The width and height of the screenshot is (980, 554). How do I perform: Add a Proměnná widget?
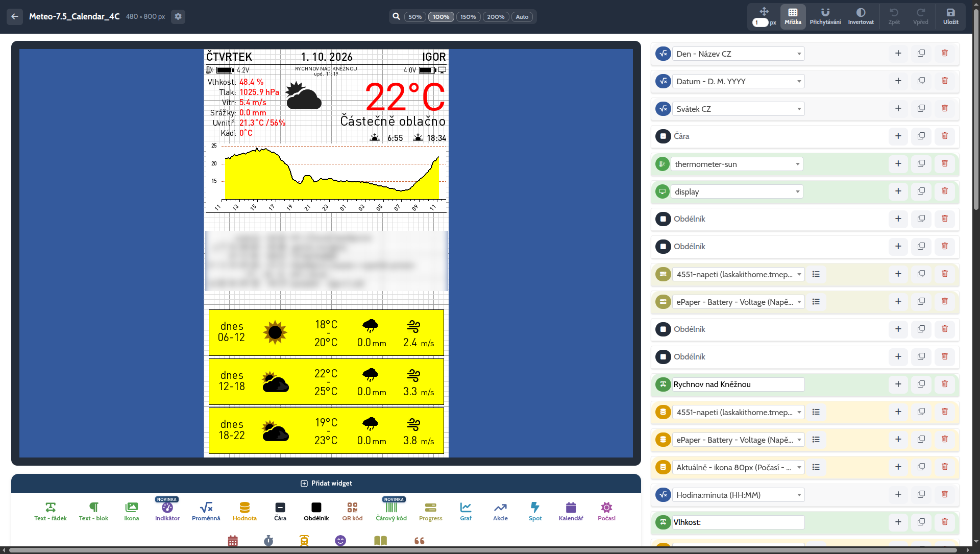206,511
